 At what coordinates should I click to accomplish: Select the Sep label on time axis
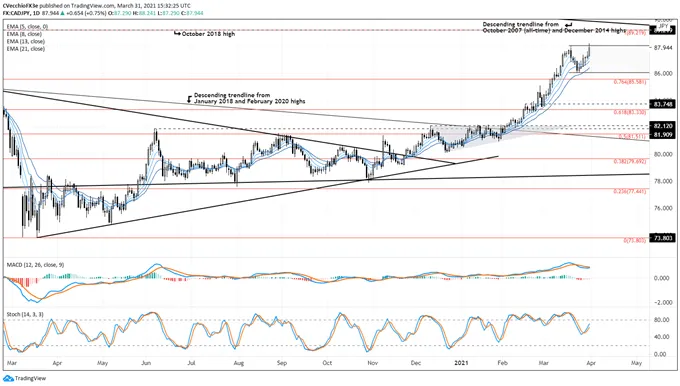(282, 363)
